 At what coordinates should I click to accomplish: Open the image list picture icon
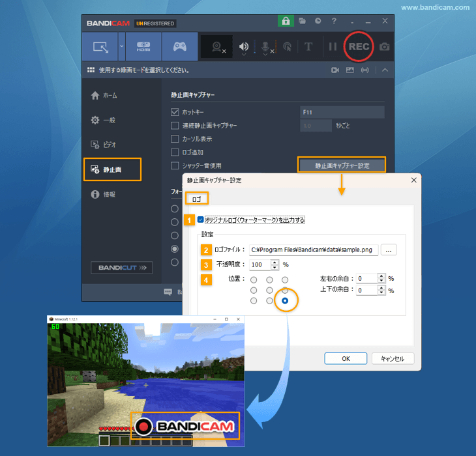(x=350, y=70)
